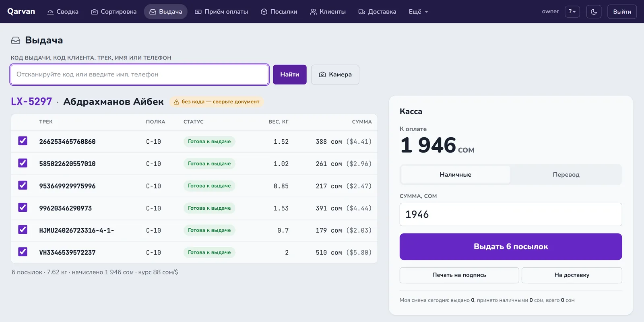Select the Наличные payment tab
Viewport: 644px width, 322px height.
456,175
